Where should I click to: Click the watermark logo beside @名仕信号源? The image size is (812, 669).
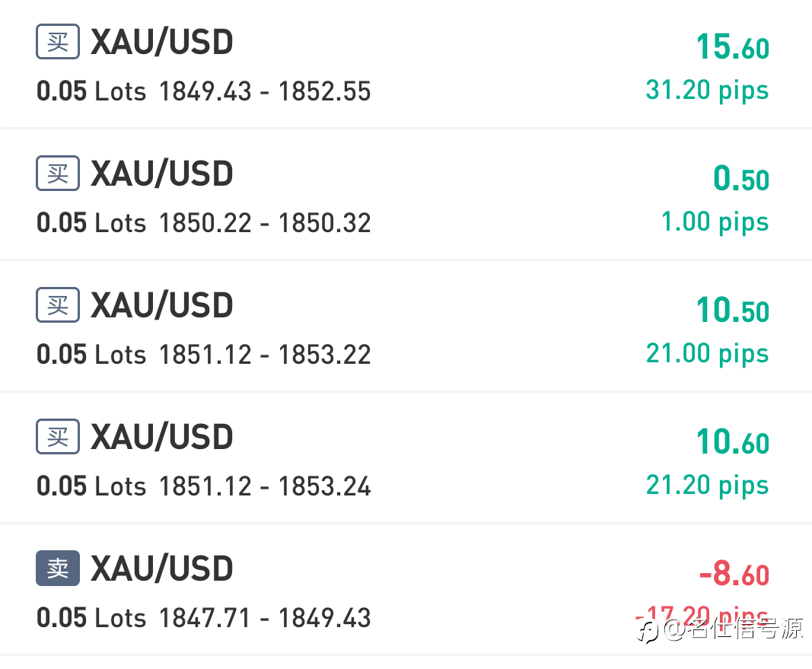pyautogui.click(x=648, y=631)
